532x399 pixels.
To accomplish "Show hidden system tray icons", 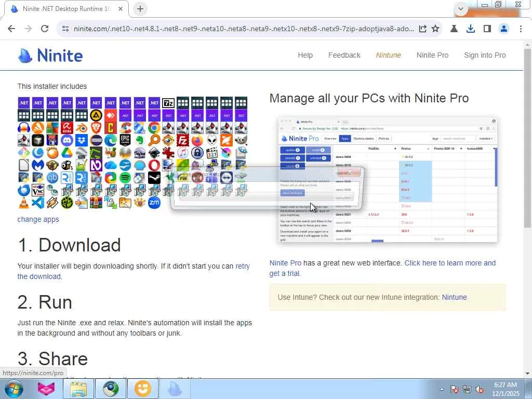I will pos(442,389).
